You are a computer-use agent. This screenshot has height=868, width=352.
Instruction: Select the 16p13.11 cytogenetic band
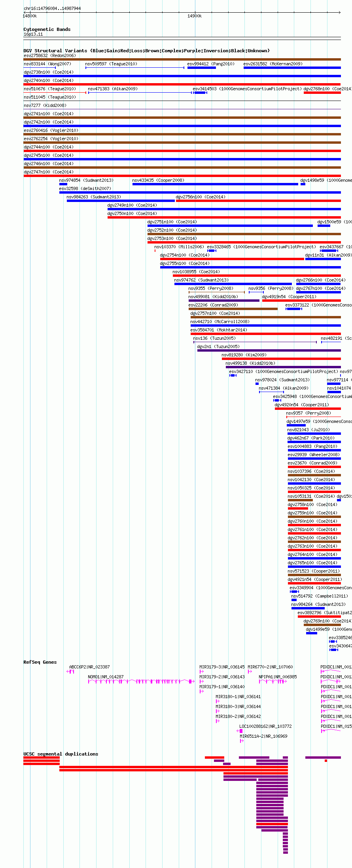point(182,38)
